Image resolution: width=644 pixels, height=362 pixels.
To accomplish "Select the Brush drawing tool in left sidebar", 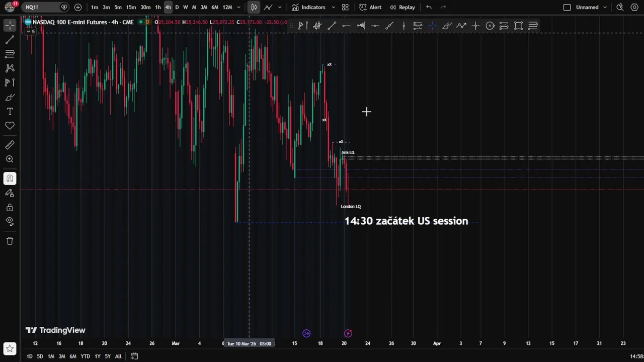I will (10, 97).
